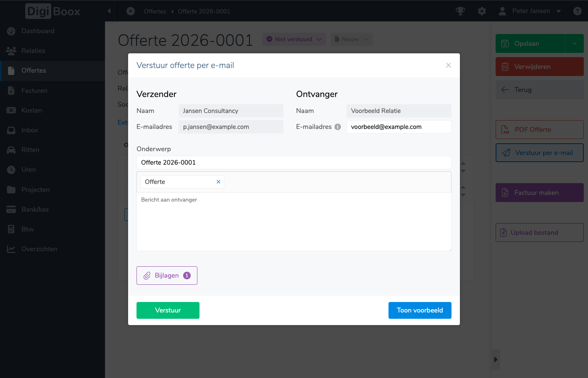Click the Bericht aan ontvanger message area
Screen dimensions: 588x378
[x=294, y=222]
